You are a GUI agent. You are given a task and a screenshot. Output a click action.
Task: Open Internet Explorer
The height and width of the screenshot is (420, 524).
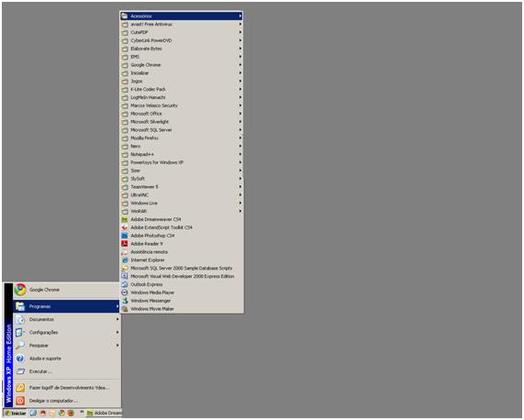coord(182,260)
